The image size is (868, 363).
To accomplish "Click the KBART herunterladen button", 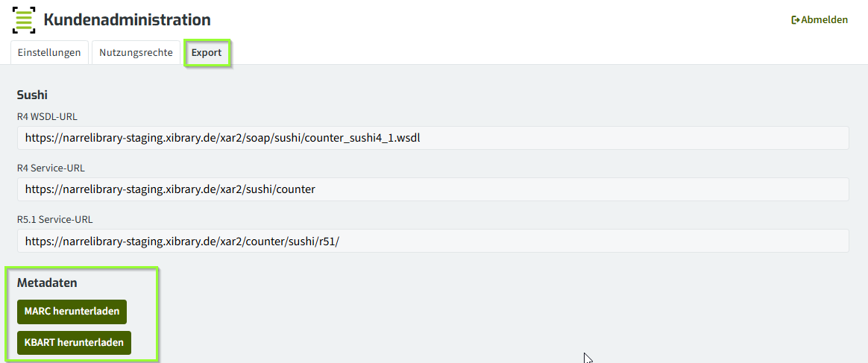I will [x=74, y=343].
